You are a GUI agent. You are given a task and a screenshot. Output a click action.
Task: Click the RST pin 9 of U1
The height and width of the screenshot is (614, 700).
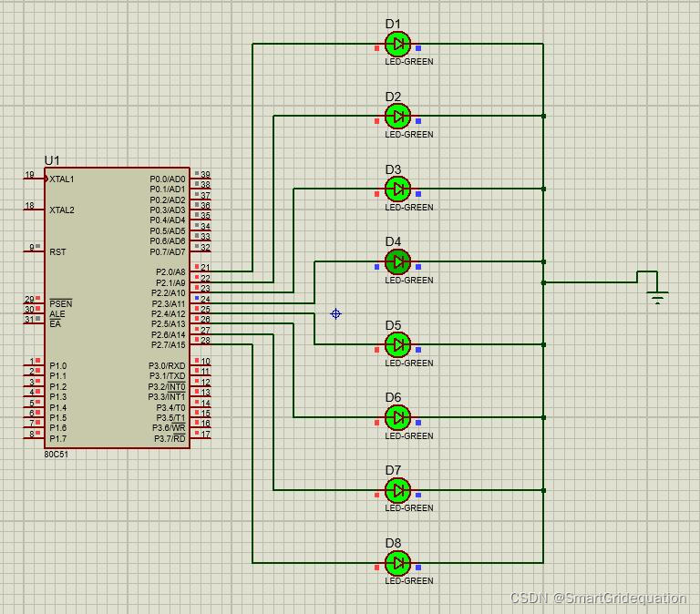pyautogui.click(x=34, y=251)
